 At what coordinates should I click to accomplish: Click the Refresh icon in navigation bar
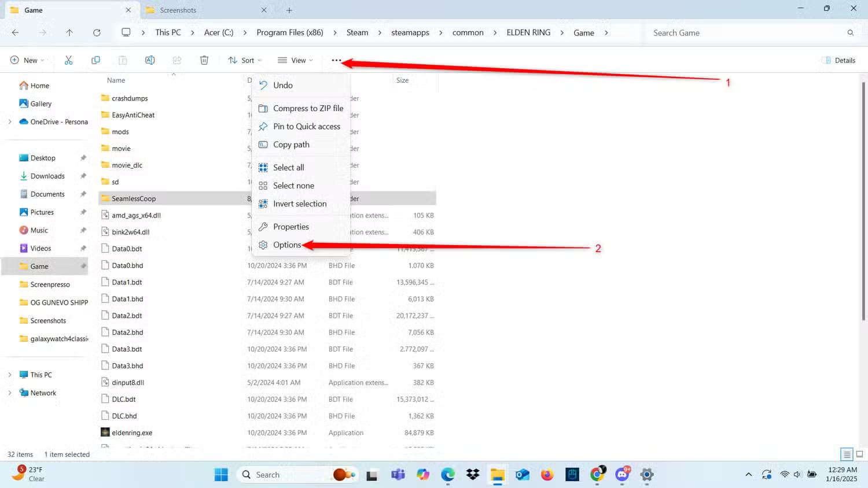tap(97, 32)
